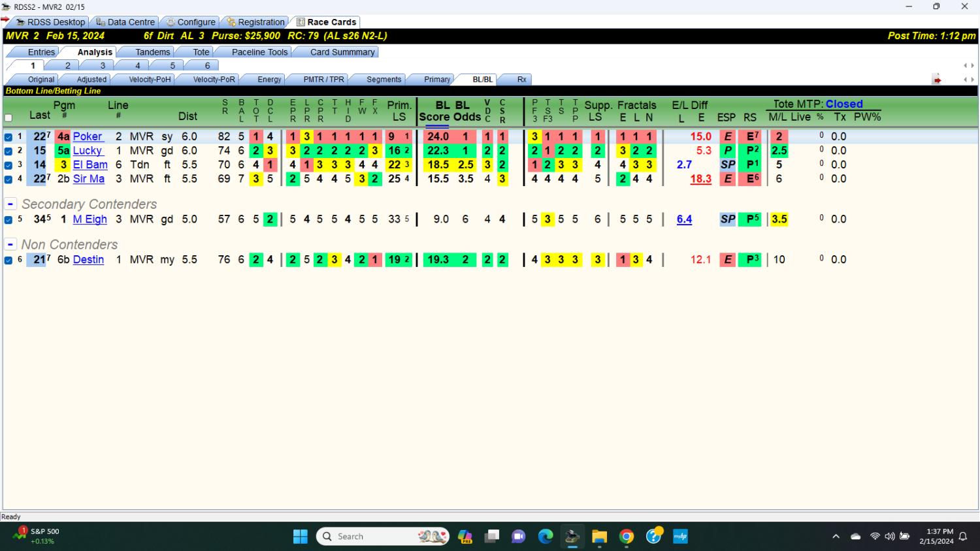Open the M Eigh horse link

click(90, 219)
